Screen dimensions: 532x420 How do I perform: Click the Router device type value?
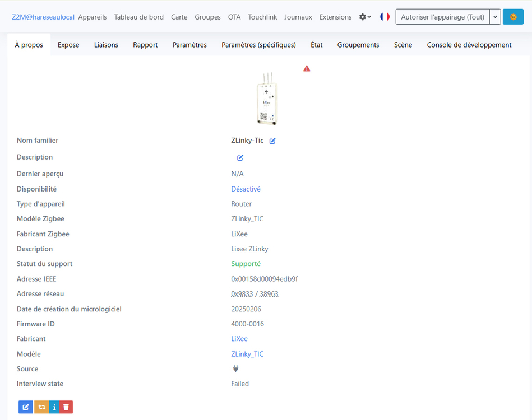tap(241, 204)
